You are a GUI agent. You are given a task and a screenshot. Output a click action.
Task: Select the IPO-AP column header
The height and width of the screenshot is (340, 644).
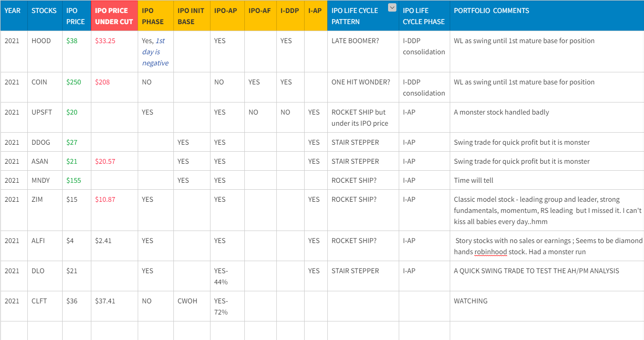227,16
